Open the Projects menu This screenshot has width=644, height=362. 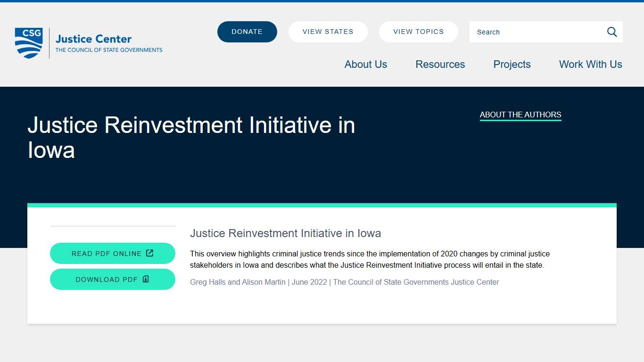click(x=512, y=65)
